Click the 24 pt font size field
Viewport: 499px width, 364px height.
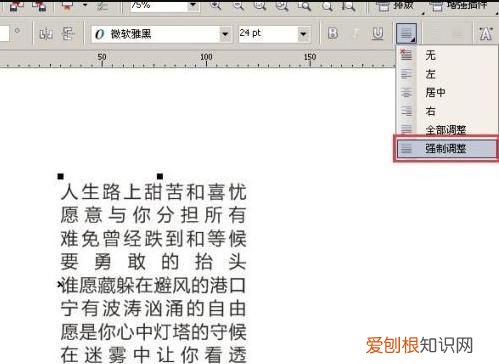tap(268, 34)
